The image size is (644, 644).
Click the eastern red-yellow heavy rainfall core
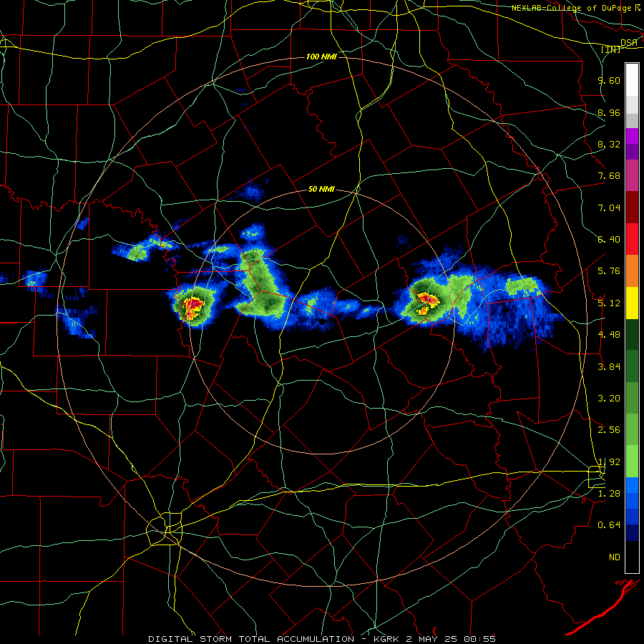(427, 302)
